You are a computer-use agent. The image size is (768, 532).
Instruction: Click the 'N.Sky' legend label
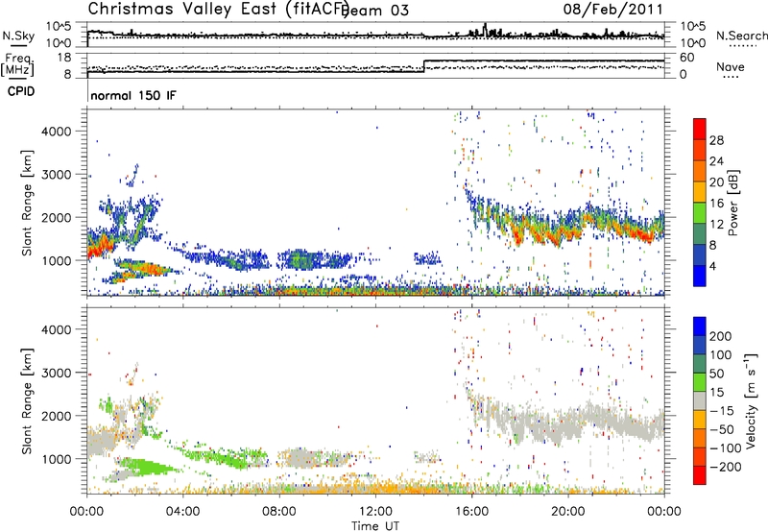point(18,36)
